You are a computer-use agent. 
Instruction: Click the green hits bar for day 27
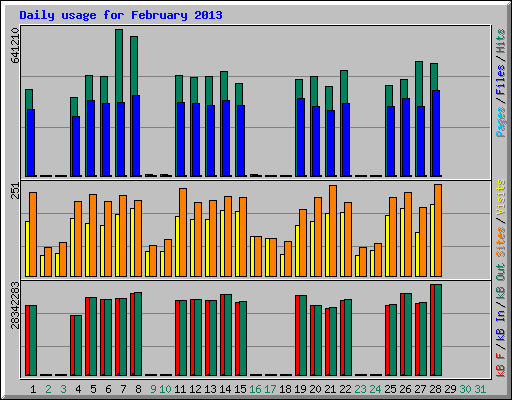pyautogui.click(x=419, y=83)
